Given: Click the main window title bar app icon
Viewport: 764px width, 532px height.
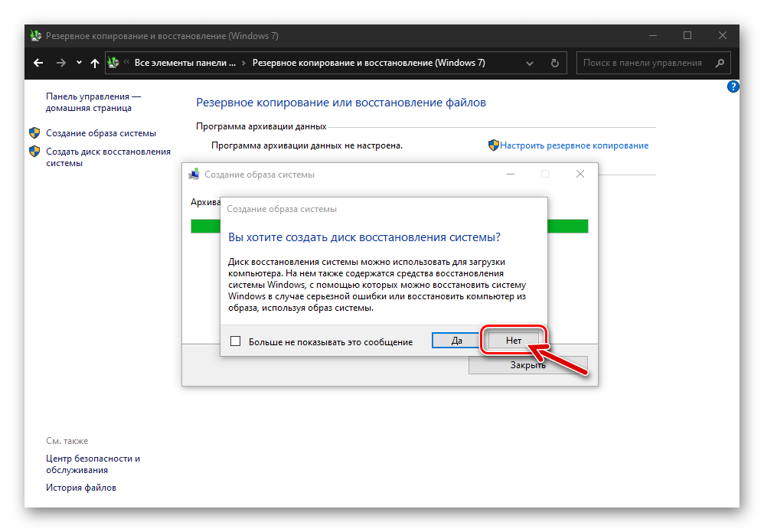Looking at the screenshot, I should point(35,35).
